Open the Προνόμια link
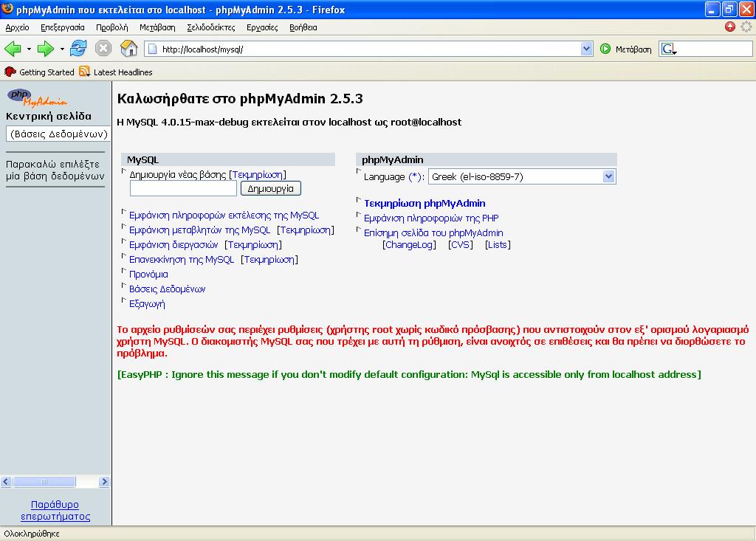This screenshot has height=541, width=756. point(148,275)
